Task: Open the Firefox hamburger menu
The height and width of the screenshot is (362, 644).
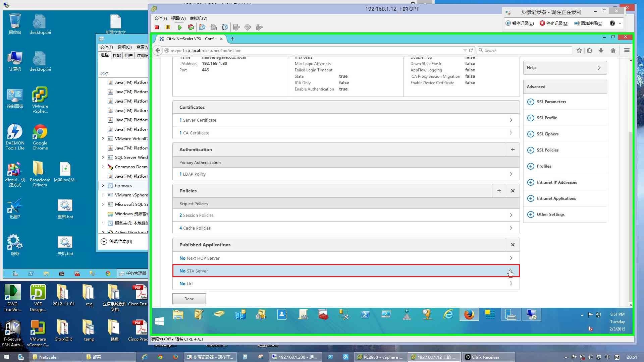Action: [x=627, y=50]
